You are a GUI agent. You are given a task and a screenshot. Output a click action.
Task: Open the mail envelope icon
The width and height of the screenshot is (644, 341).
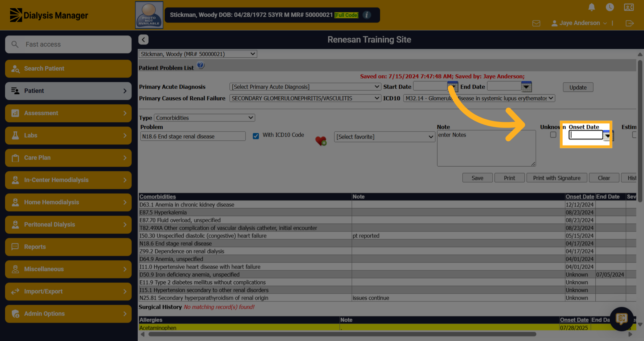pos(536,23)
